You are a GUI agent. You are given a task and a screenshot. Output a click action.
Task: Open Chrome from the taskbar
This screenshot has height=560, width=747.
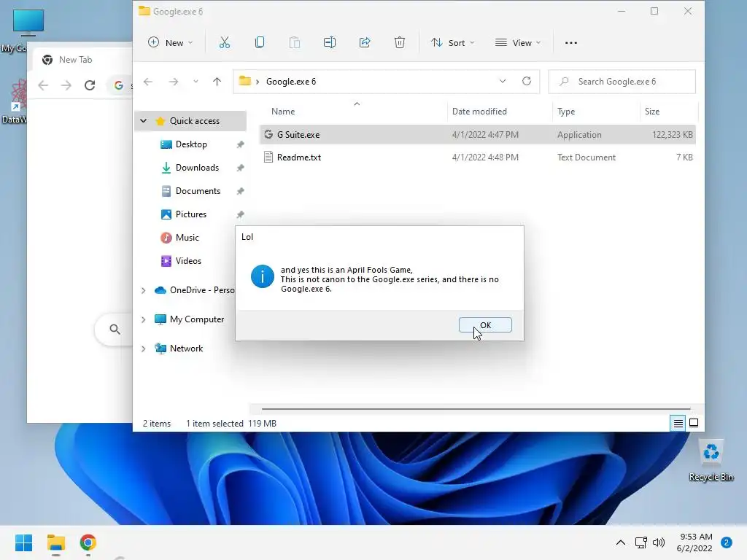pyautogui.click(x=88, y=542)
